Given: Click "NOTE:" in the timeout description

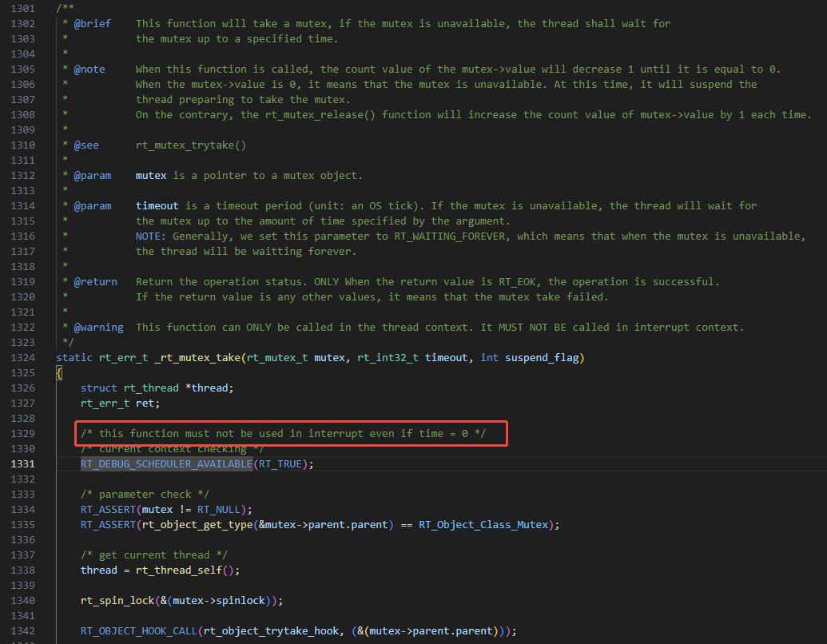Looking at the screenshot, I should tap(151, 237).
